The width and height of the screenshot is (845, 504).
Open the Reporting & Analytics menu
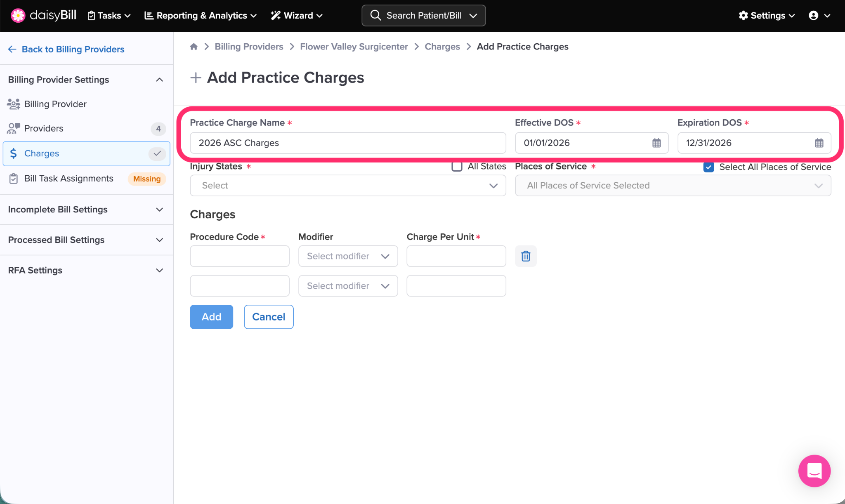(201, 16)
